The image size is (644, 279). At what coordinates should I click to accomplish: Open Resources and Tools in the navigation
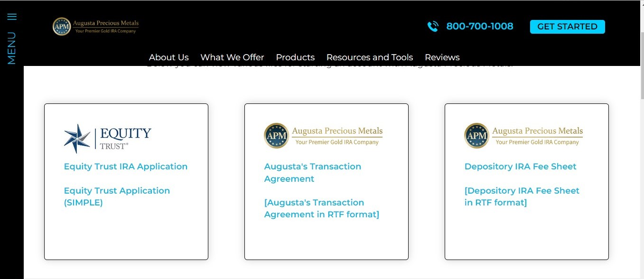click(370, 57)
